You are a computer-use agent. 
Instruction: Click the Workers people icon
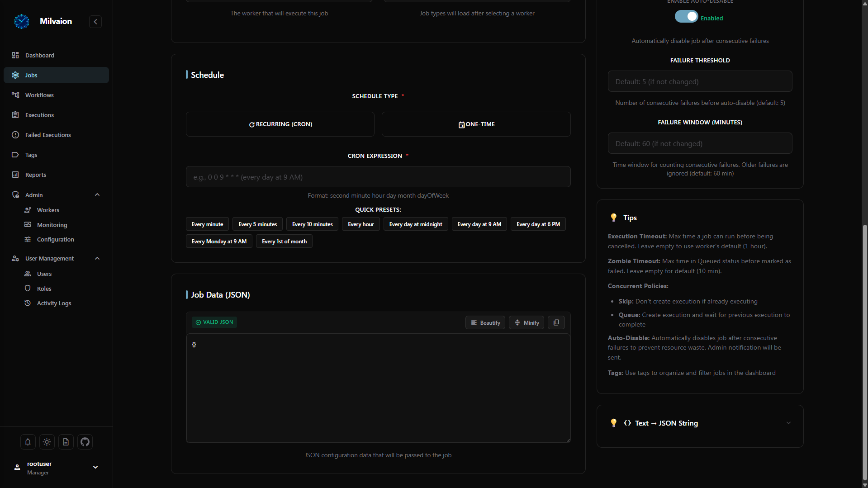28,210
